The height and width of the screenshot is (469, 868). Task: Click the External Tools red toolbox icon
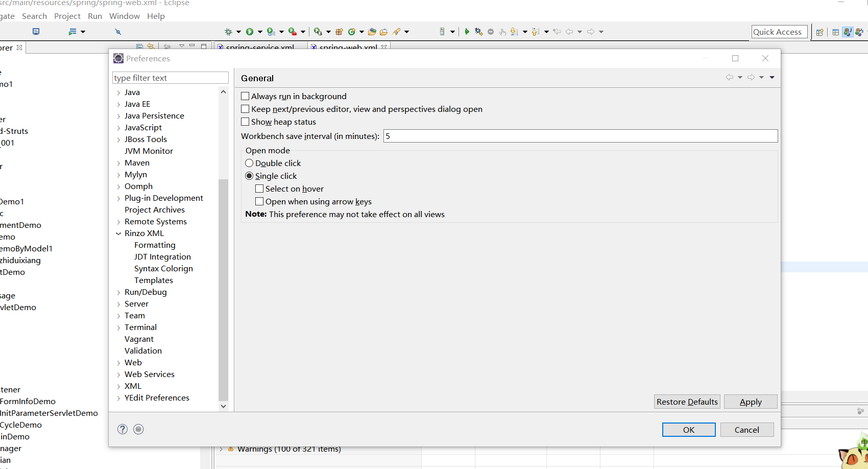tap(293, 32)
